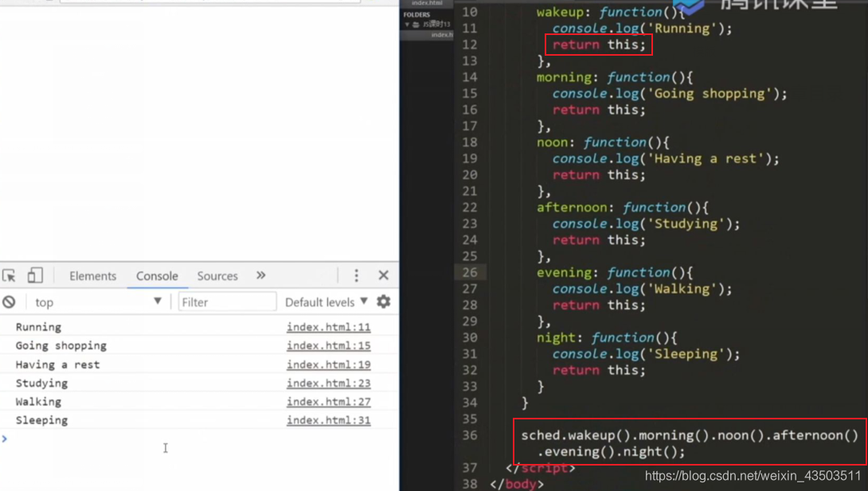Viewport: 868px width, 491px height.
Task: Click line number 36 in the gutter
Action: [469, 435]
